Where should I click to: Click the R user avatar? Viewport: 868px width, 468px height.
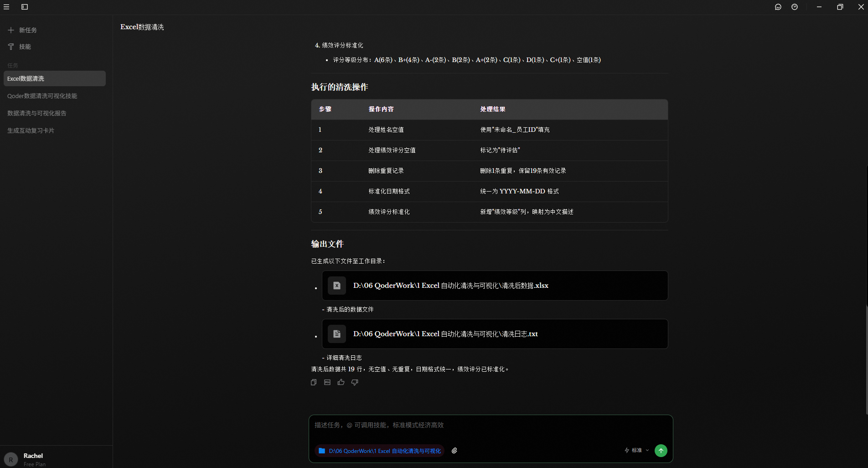[11, 460]
